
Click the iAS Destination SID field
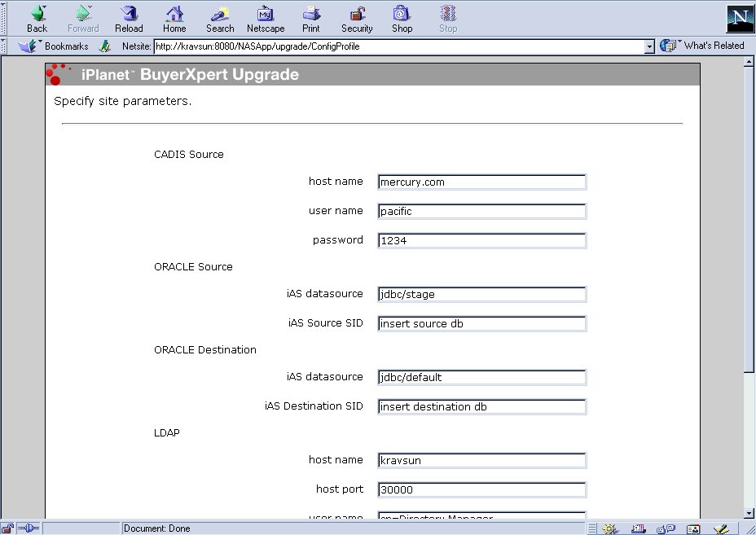[482, 407]
